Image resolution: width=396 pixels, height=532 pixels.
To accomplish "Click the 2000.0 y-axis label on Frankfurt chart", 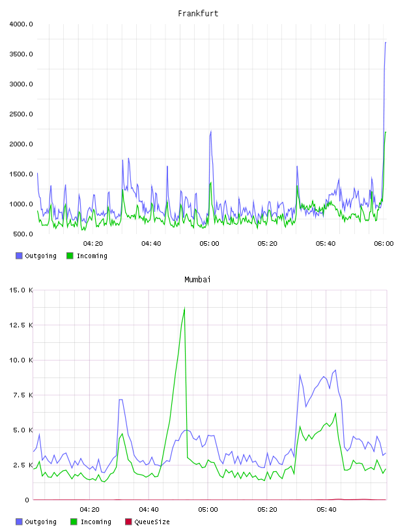I will pyautogui.click(x=21, y=144).
